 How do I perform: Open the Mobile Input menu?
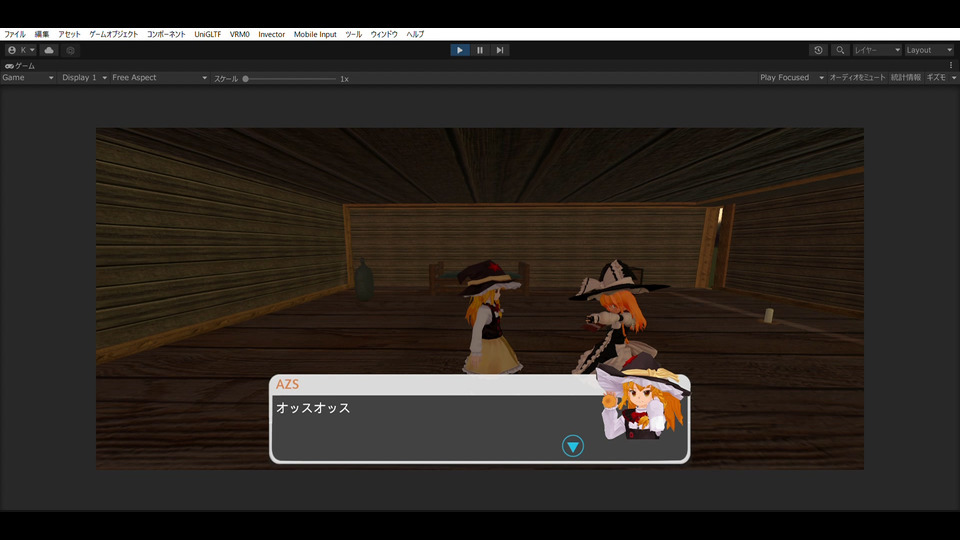click(315, 34)
